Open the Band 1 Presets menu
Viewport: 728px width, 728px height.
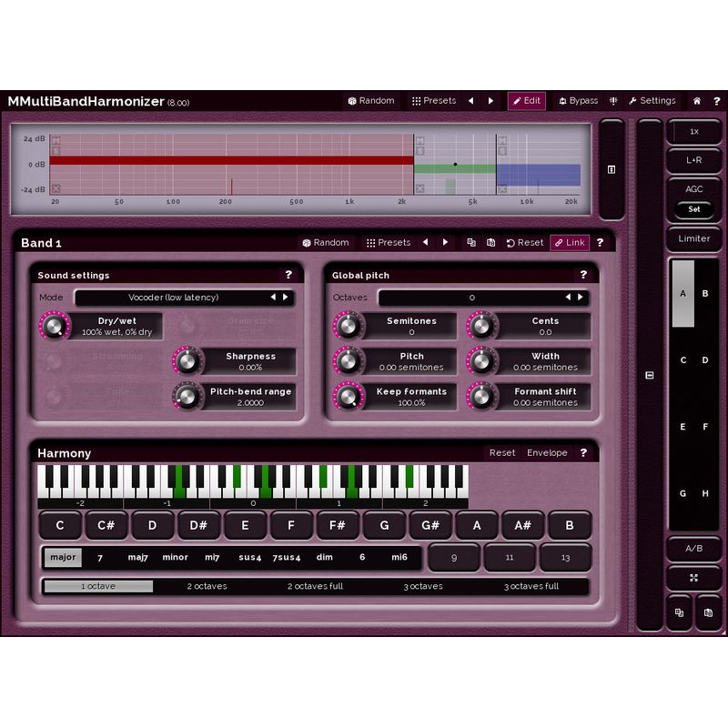[389, 242]
